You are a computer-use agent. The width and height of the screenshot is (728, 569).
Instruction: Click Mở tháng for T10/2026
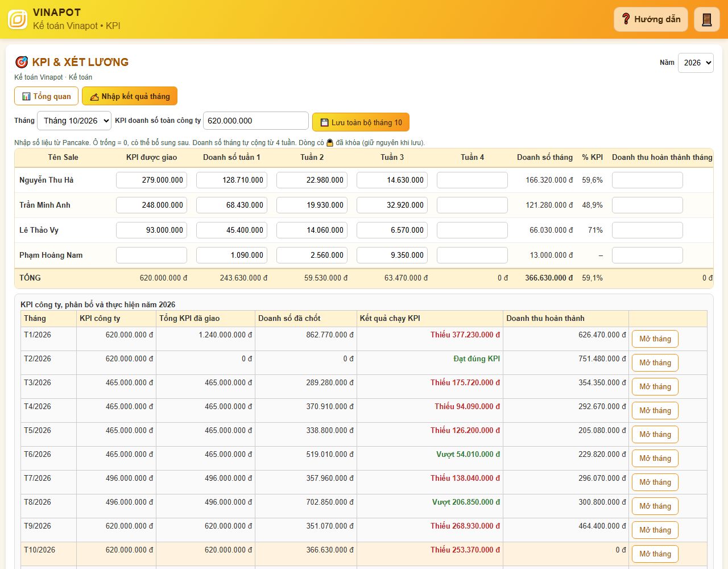(655, 554)
